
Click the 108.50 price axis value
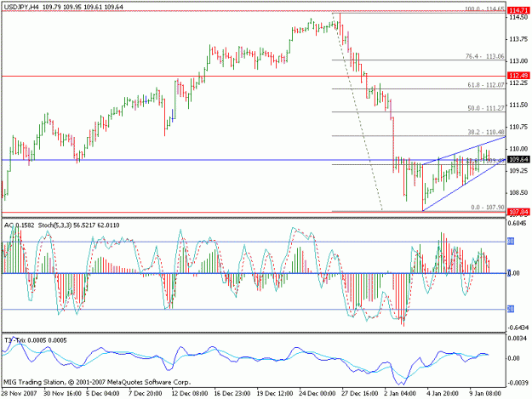(518, 192)
